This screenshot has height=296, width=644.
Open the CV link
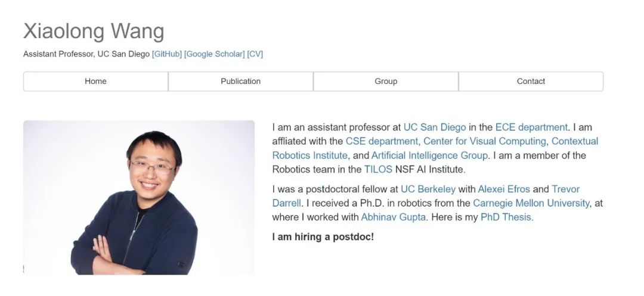coord(255,54)
